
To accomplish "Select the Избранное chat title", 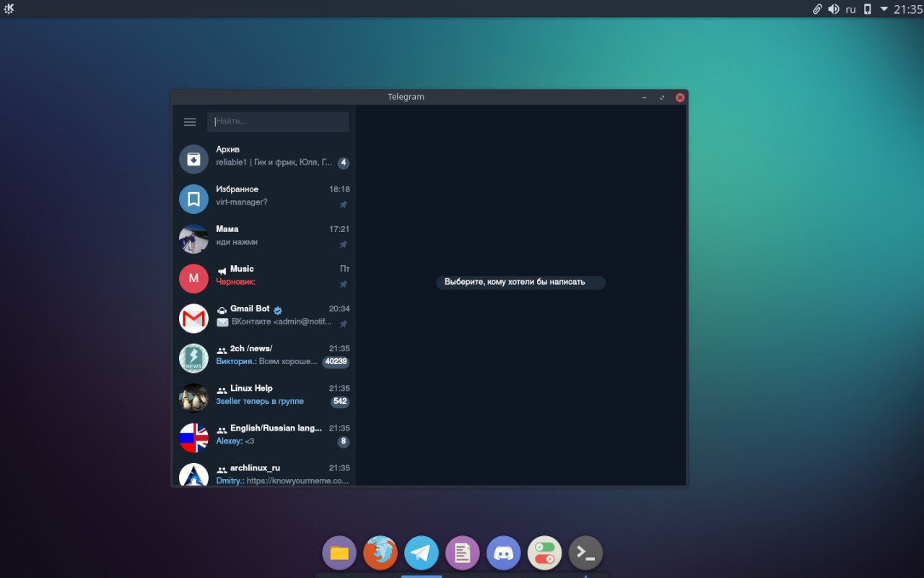I will pos(237,189).
